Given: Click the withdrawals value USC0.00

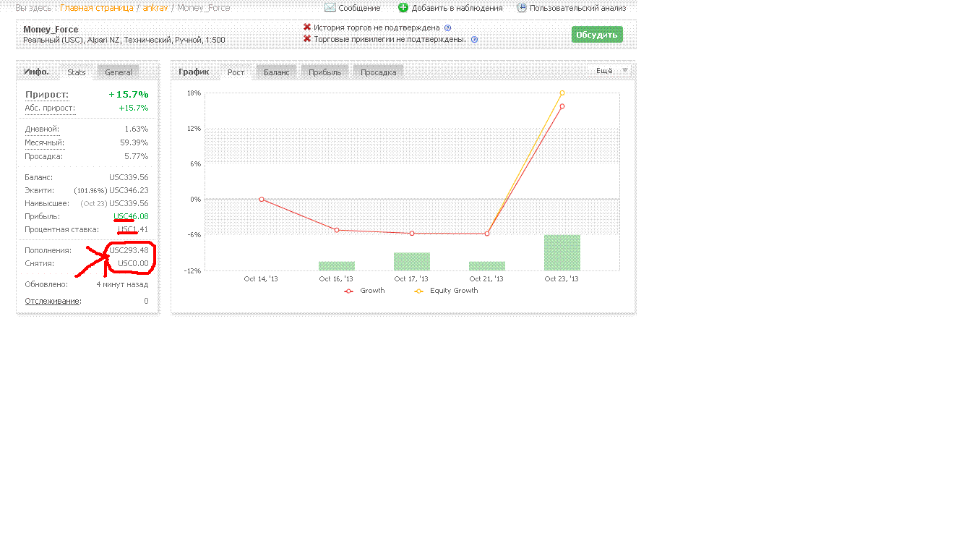Looking at the screenshot, I should pyautogui.click(x=133, y=263).
